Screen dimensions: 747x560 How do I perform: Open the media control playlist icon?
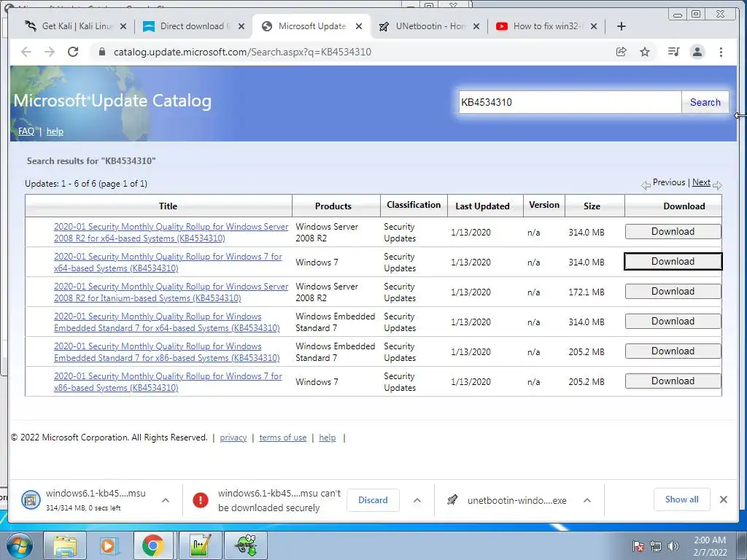673,52
